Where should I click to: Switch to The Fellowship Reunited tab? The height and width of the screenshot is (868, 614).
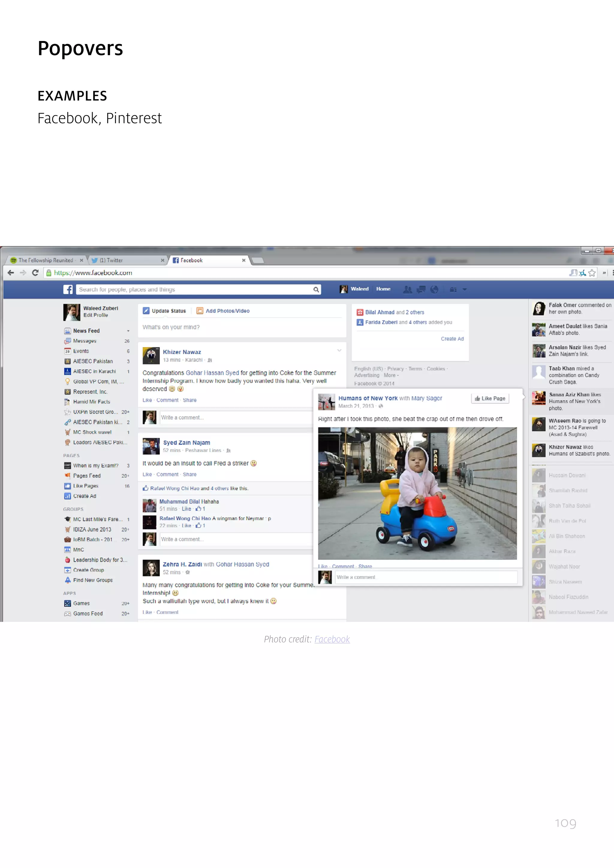coord(45,260)
